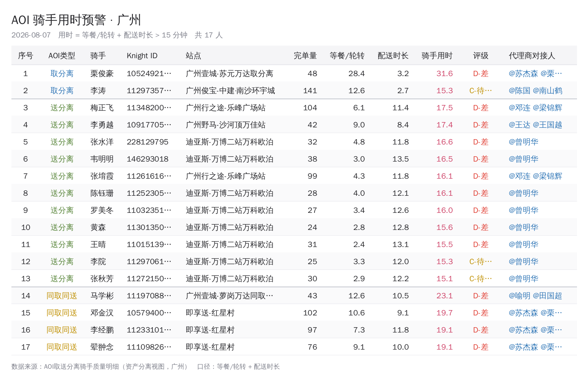Screen dimensions: 588x385
Task: Click the D-差 rating in 王晴's row
Action: (481, 245)
